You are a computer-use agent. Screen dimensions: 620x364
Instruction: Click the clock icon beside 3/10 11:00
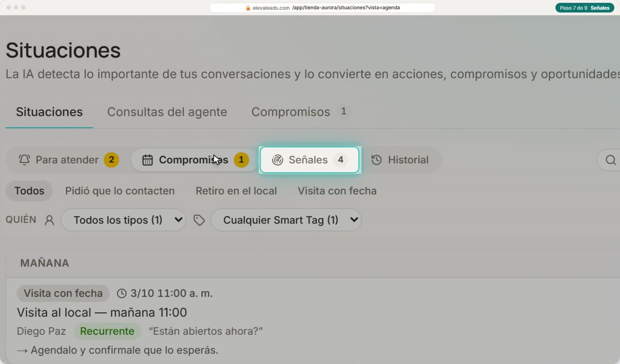(x=122, y=293)
